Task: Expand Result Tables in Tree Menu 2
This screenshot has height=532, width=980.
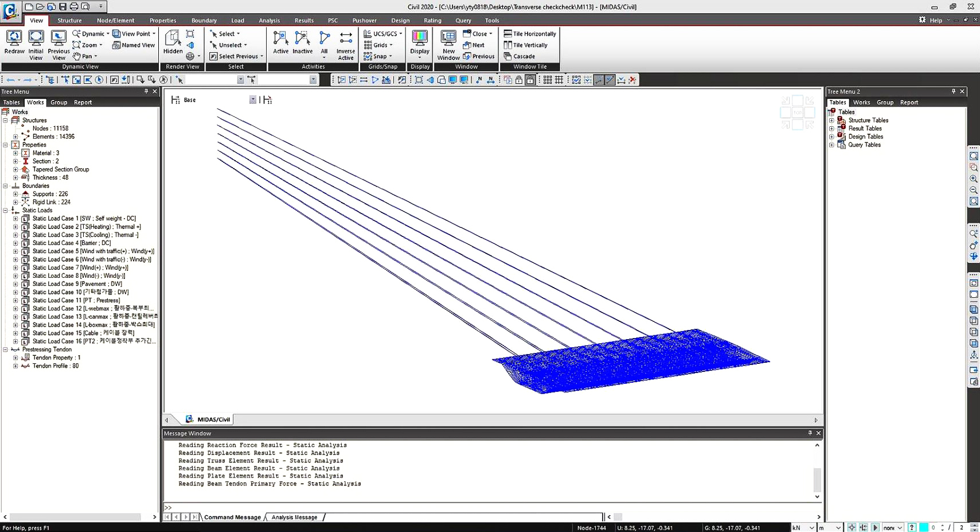Action: (x=831, y=129)
